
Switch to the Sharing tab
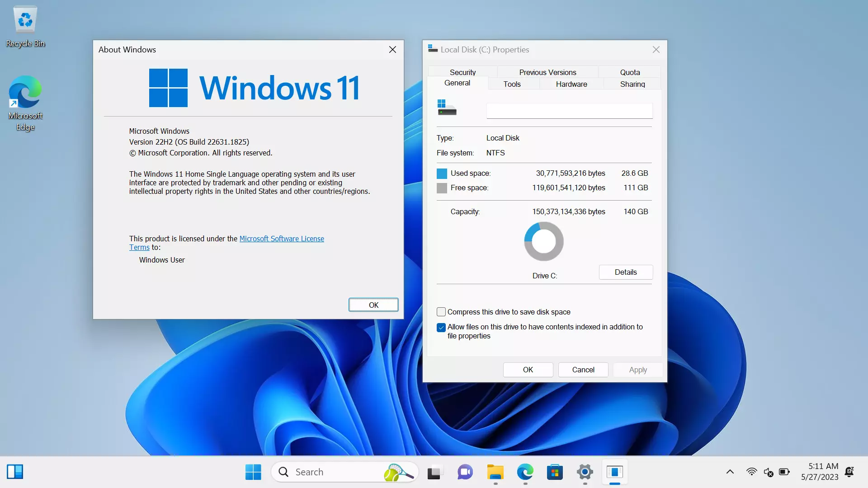coord(632,84)
